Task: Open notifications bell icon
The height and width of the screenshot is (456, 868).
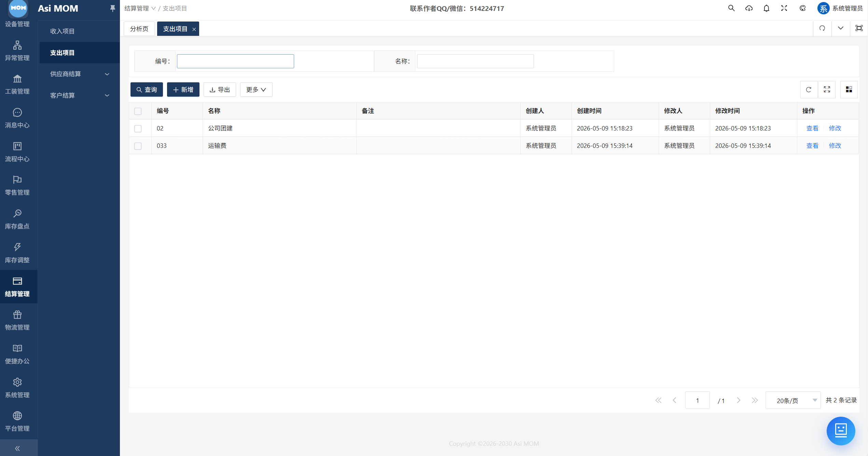Action: 767,8
